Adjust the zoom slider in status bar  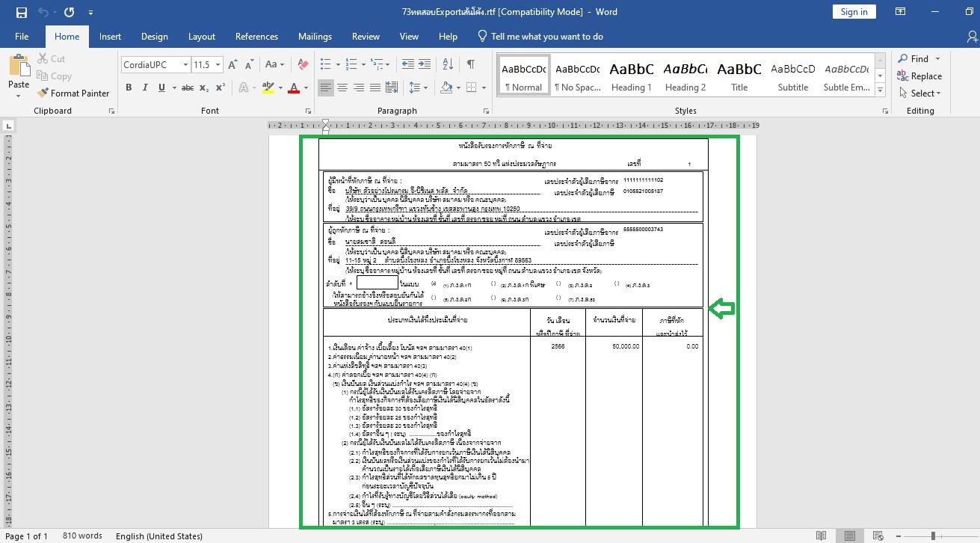pos(933,536)
